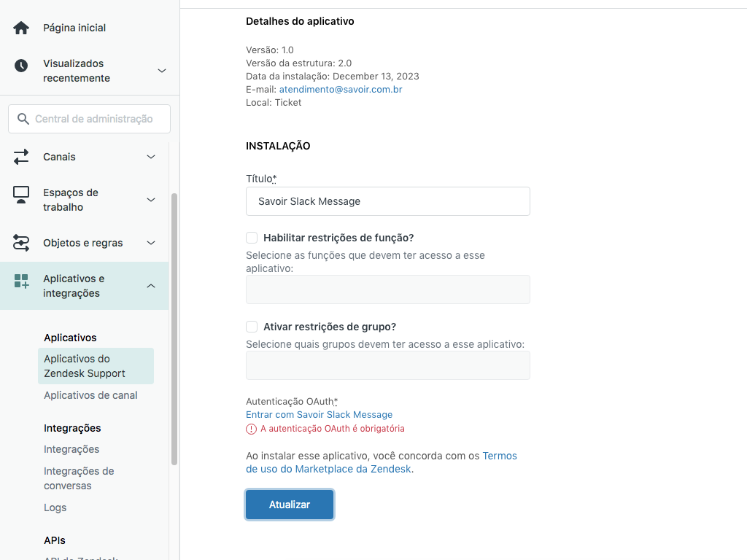Expand Objetos e regras chevron

151,243
